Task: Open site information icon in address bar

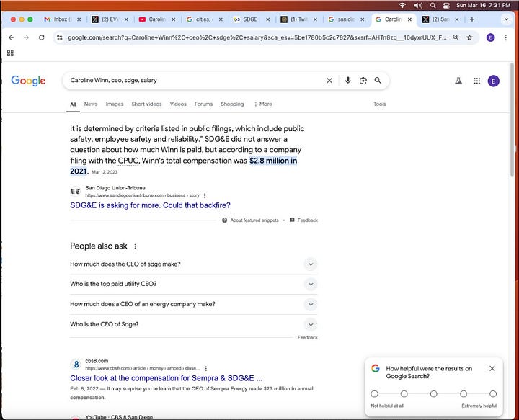Action: pyautogui.click(x=60, y=37)
